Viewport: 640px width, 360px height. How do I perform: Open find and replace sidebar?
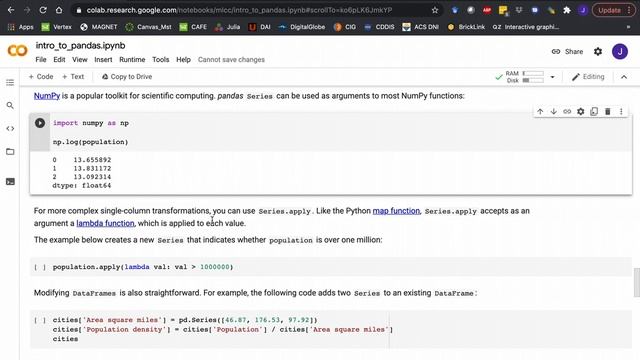click(x=10, y=105)
